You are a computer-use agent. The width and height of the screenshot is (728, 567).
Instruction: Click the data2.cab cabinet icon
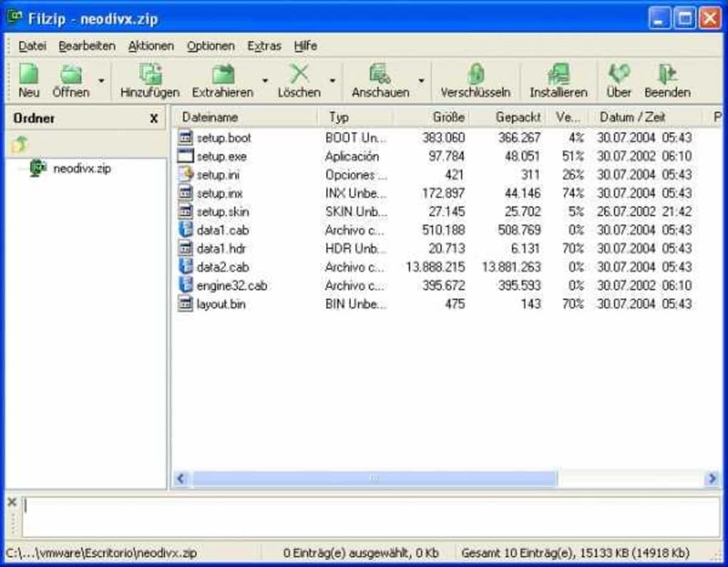click(186, 267)
